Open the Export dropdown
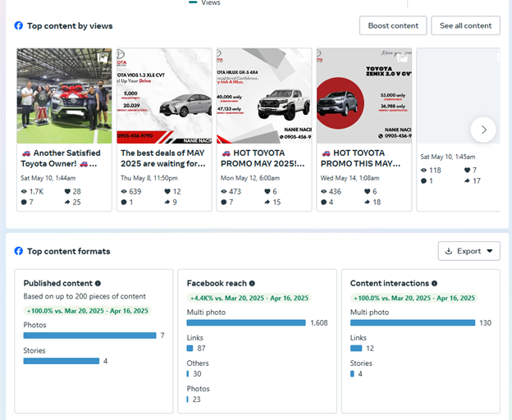The image size is (512, 420). 469,251
